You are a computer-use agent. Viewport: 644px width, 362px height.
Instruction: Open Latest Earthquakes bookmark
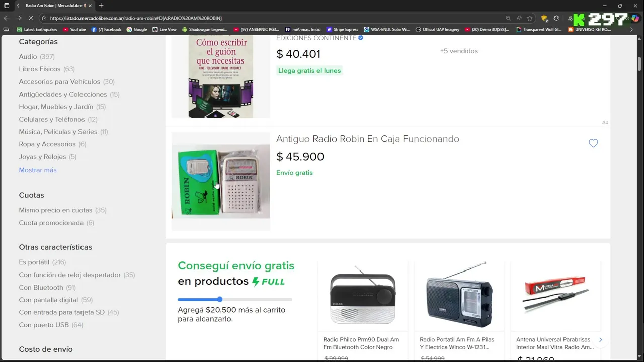37,29
